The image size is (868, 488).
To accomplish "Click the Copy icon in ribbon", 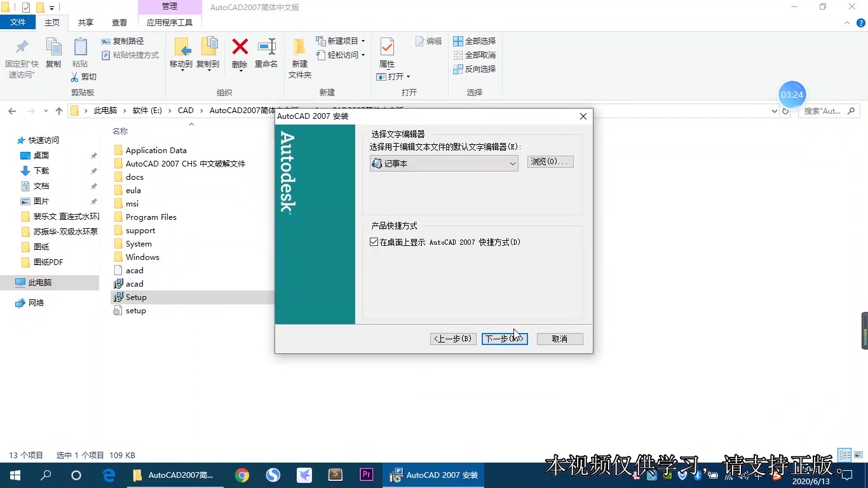I will coord(53,48).
